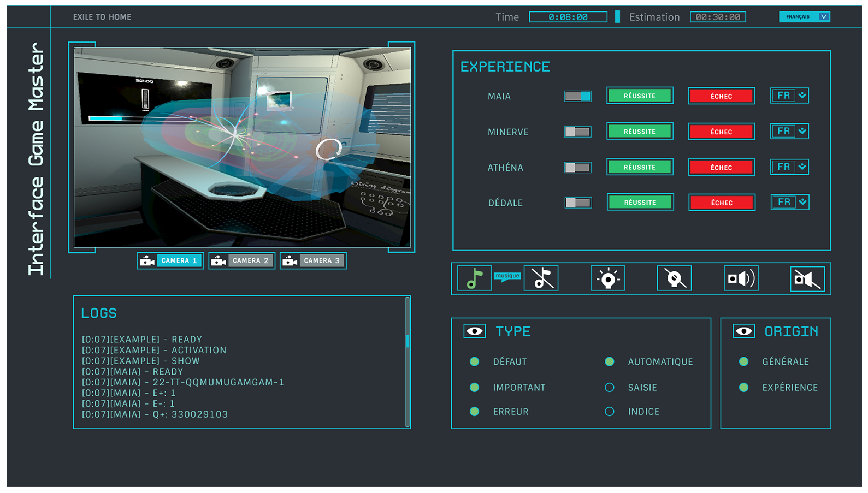The width and height of the screenshot is (868, 493).
Task: Toggle the ATHÉNA experience switch
Action: click(577, 167)
